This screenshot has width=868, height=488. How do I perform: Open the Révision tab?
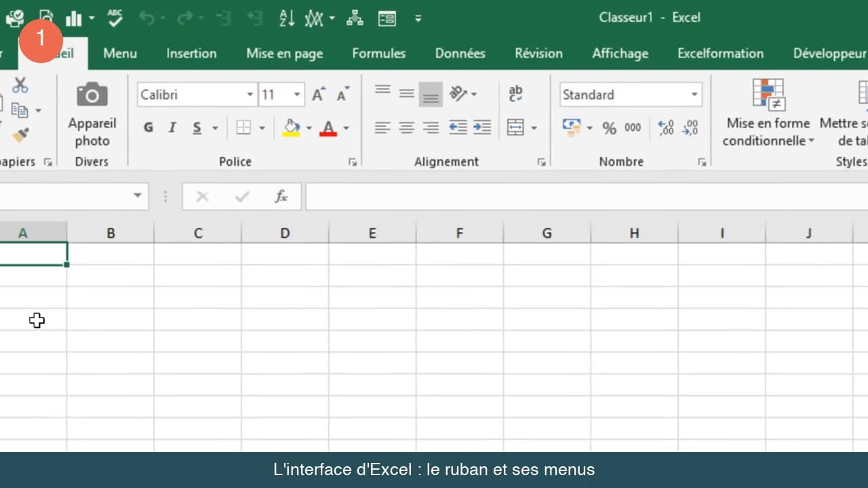click(539, 54)
